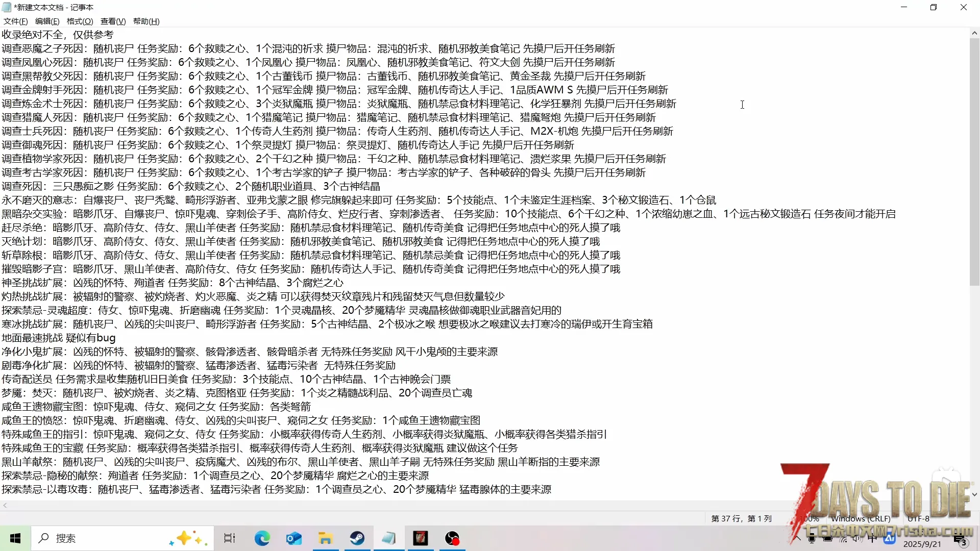Open the 文件(F) menu

pyautogui.click(x=15, y=21)
